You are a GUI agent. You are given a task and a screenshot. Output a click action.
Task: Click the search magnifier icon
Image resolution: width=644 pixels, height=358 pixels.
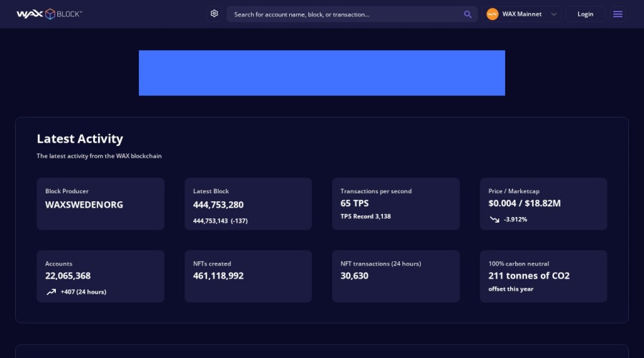pyautogui.click(x=467, y=14)
